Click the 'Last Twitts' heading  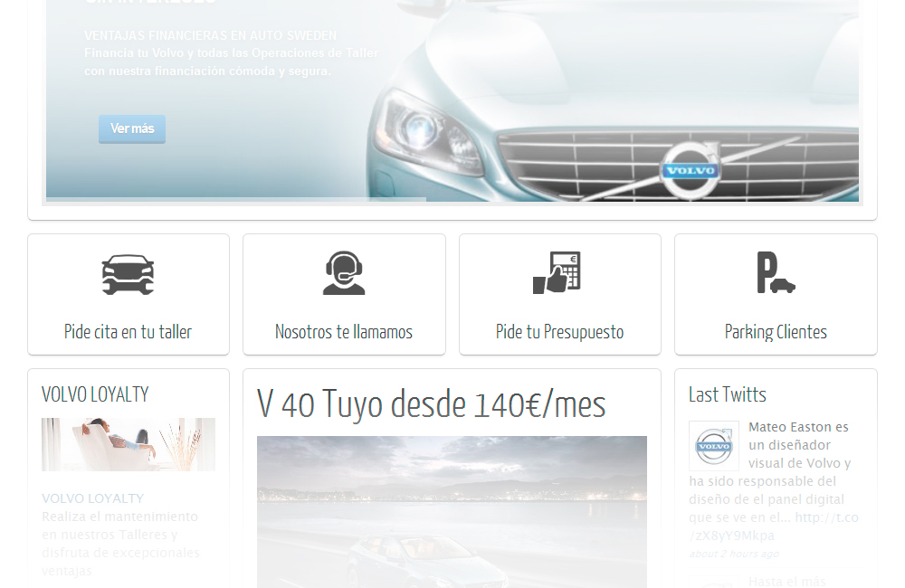tap(728, 394)
